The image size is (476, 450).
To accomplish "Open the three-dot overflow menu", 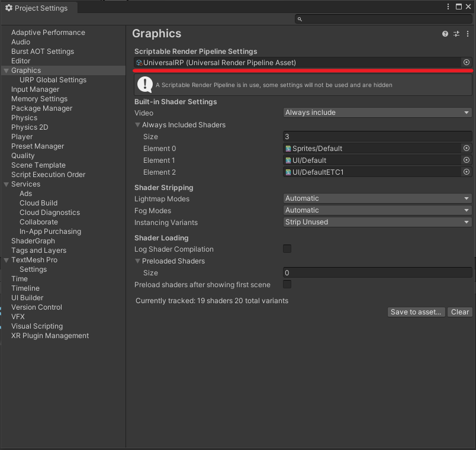I will pyautogui.click(x=468, y=33).
